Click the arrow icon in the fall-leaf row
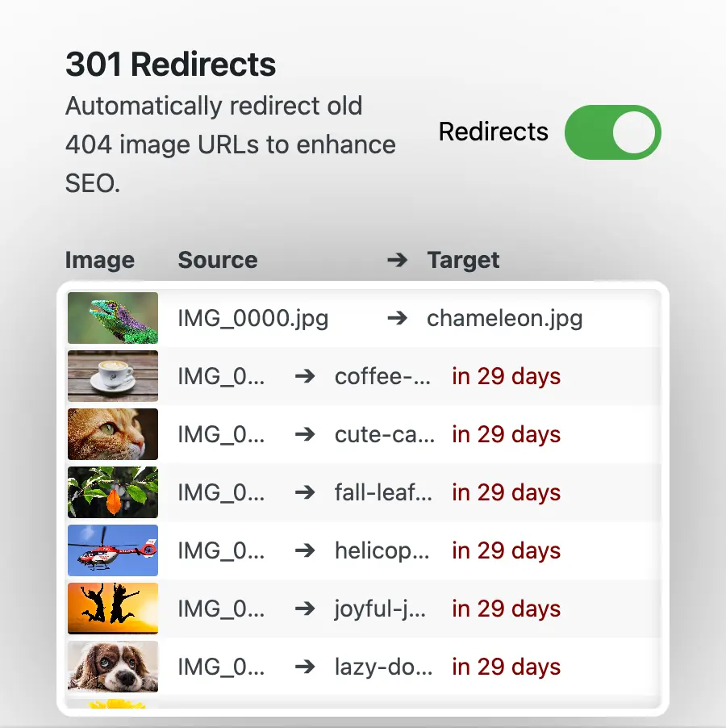The width and height of the screenshot is (726, 728). tap(304, 492)
